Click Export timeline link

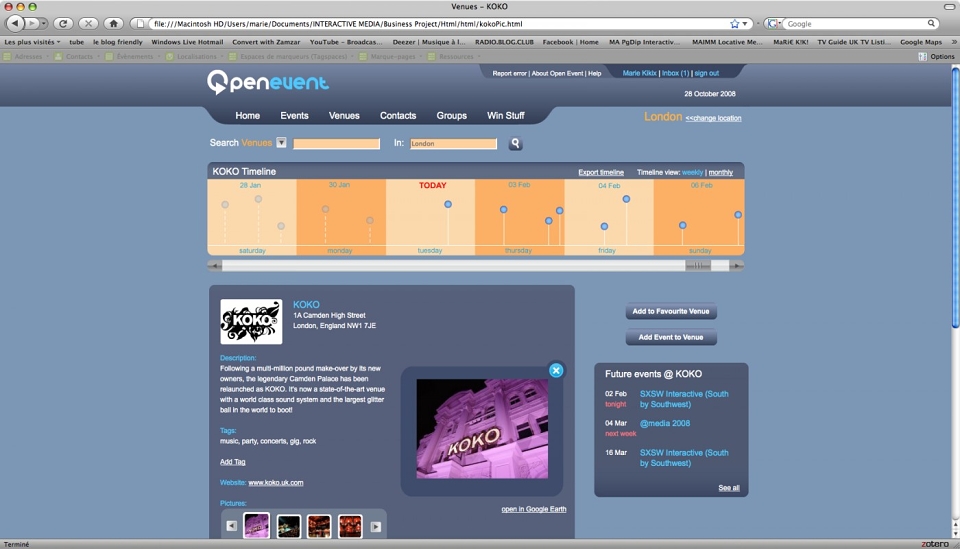click(x=601, y=173)
